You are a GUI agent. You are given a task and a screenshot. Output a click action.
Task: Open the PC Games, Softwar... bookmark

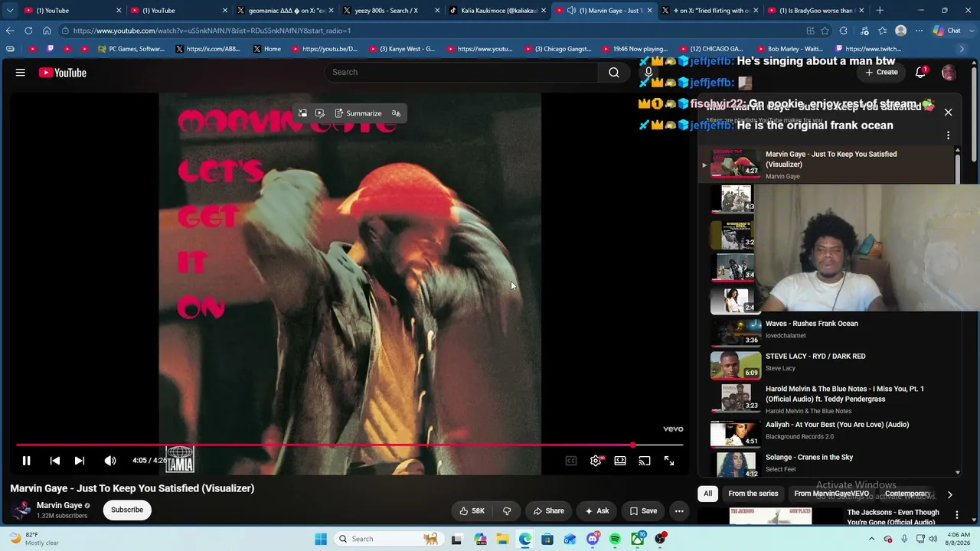coord(131,49)
